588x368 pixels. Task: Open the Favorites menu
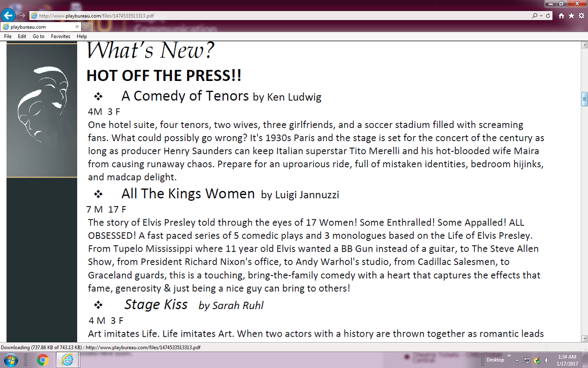pos(61,36)
